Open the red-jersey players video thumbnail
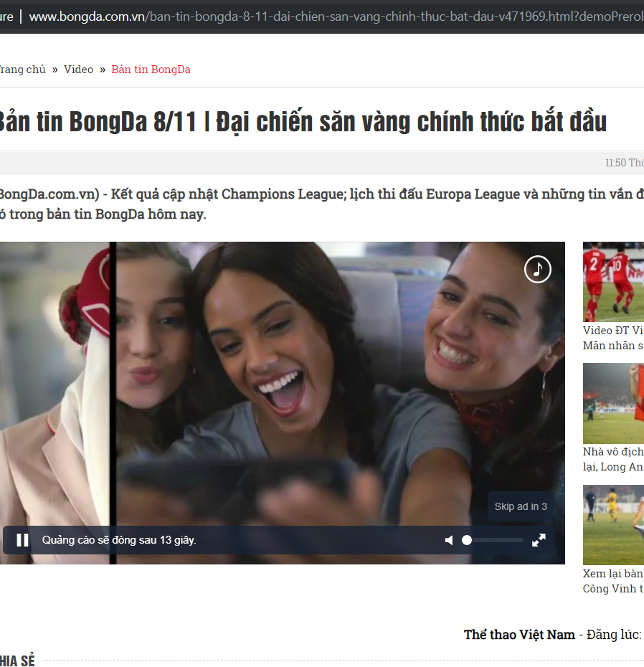Image resolution: width=644 pixels, height=667 pixels. (x=613, y=281)
